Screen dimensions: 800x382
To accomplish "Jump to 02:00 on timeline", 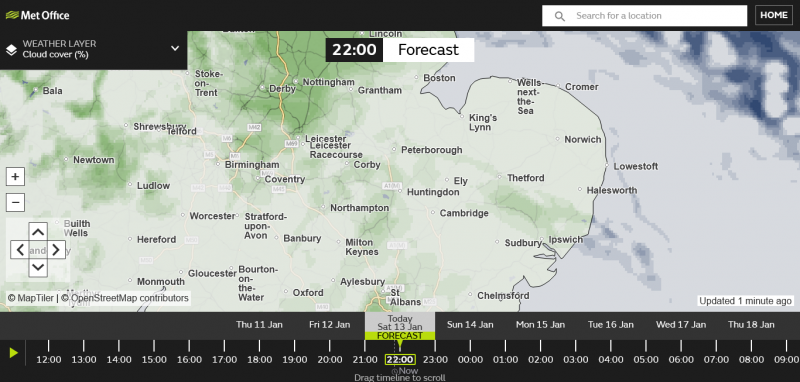I will point(540,360).
